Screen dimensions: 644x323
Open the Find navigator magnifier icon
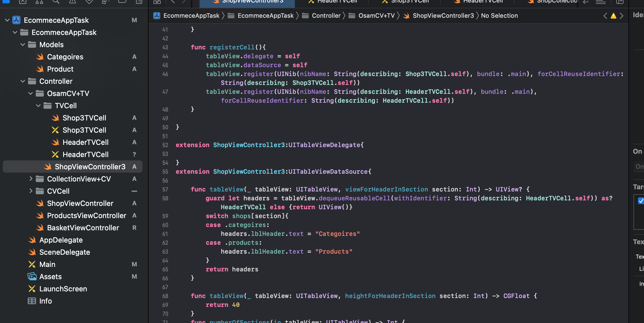pyautogui.click(x=56, y=2)
